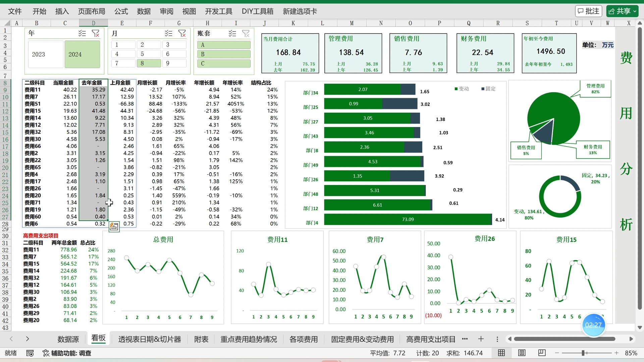Image resolution: width=644 pixels, height=362 pixels.
Task: Toggle account set B in 账套 slicer
Action: click(224, 54)
